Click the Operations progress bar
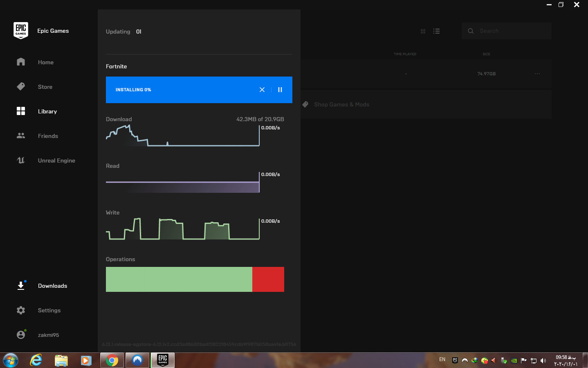 tap(195, 279)
